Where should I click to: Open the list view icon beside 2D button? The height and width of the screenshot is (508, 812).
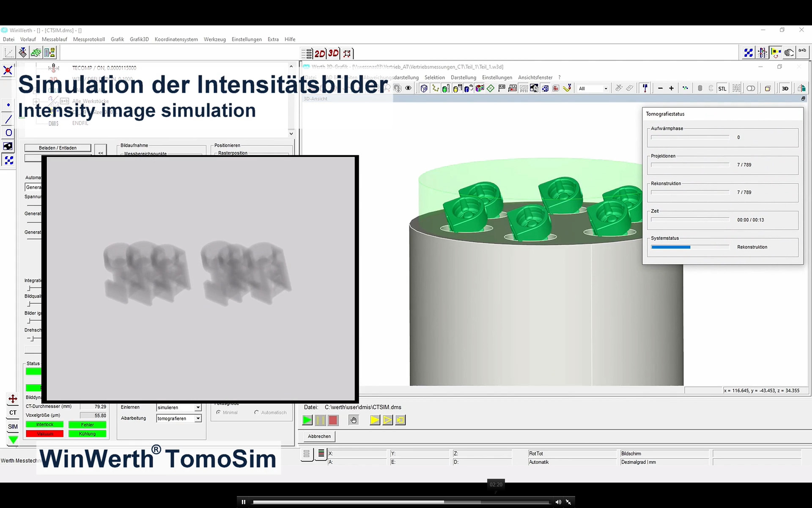click(x=307, y=53)
